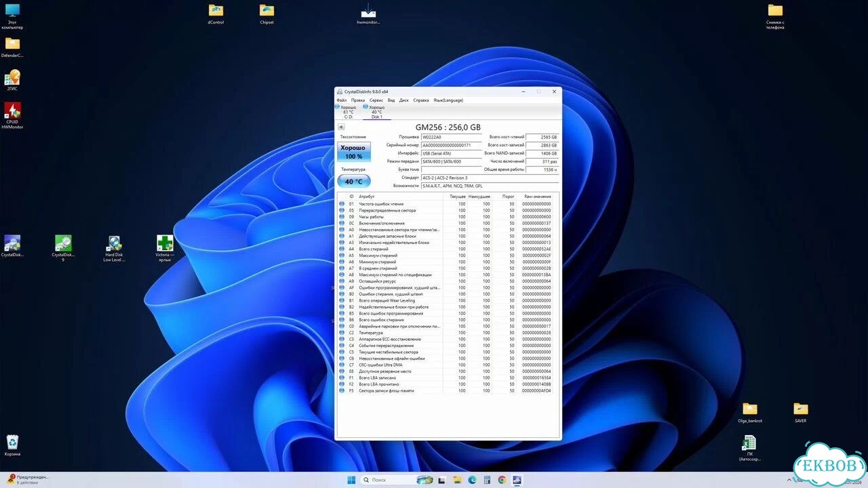Select the SAVER folder icon
The width and height of the screenshot is (868, 488).
click(801, 412)
